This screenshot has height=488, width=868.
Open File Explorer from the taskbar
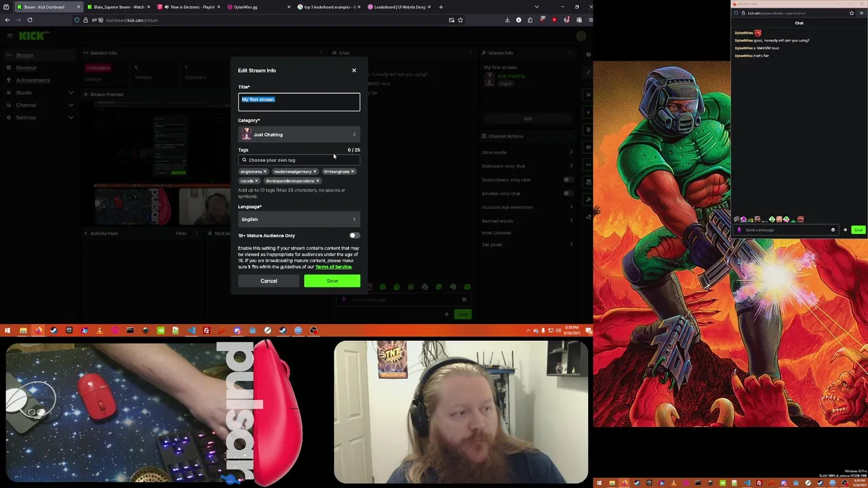[x=23, y=331]
